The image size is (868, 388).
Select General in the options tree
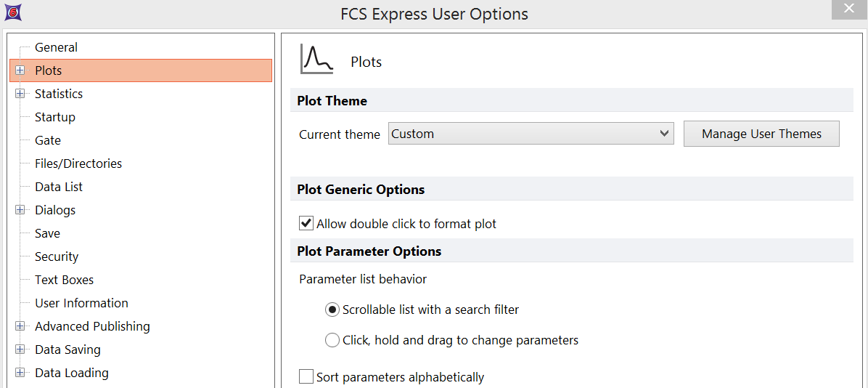[x=56, y=47]
